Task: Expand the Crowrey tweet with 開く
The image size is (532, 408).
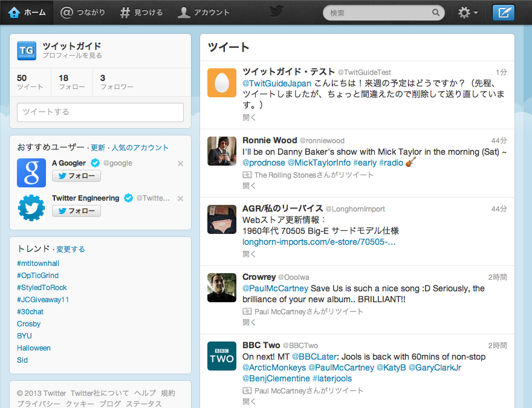Action: point(249,323)
